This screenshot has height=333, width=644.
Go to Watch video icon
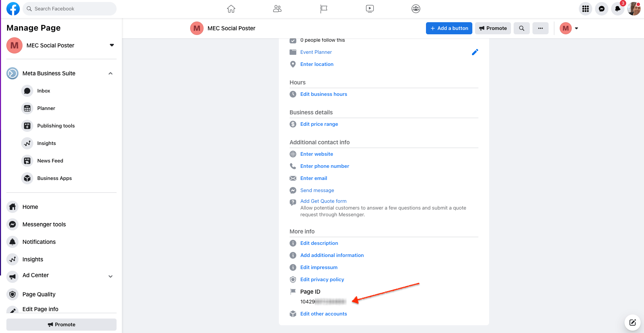point(370,9)
